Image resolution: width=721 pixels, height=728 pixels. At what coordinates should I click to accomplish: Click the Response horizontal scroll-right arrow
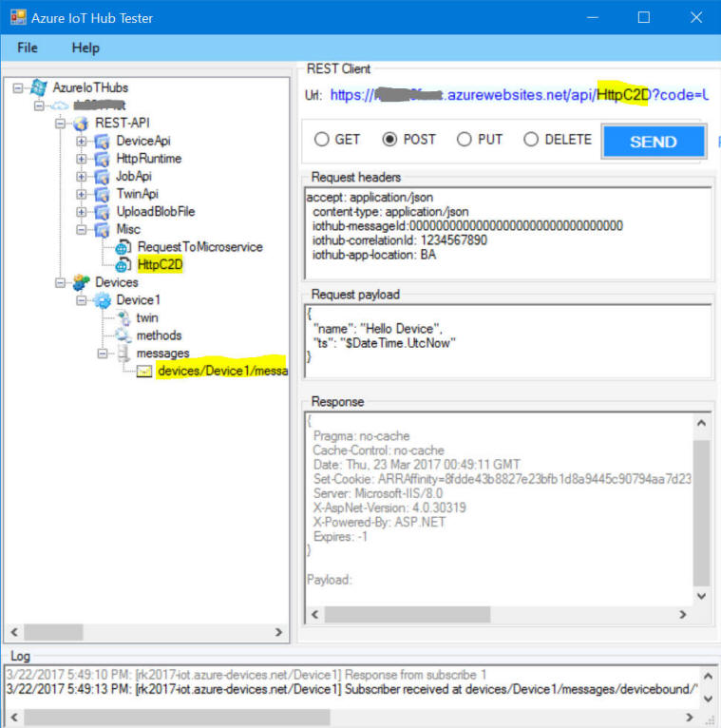tap(683, 614)
